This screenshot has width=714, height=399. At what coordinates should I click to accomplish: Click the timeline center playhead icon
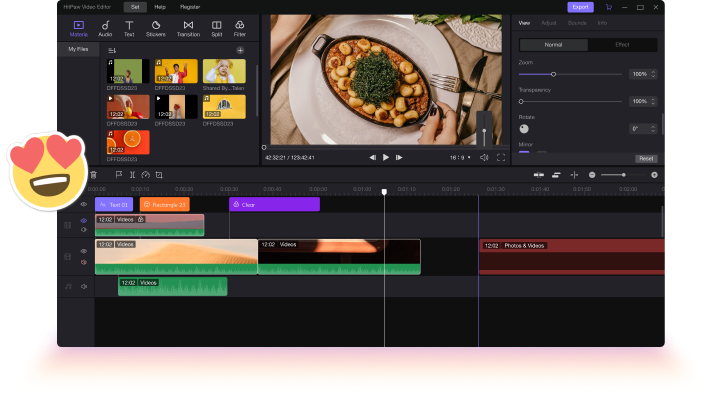pyautogui.click(x=574, y=175)
